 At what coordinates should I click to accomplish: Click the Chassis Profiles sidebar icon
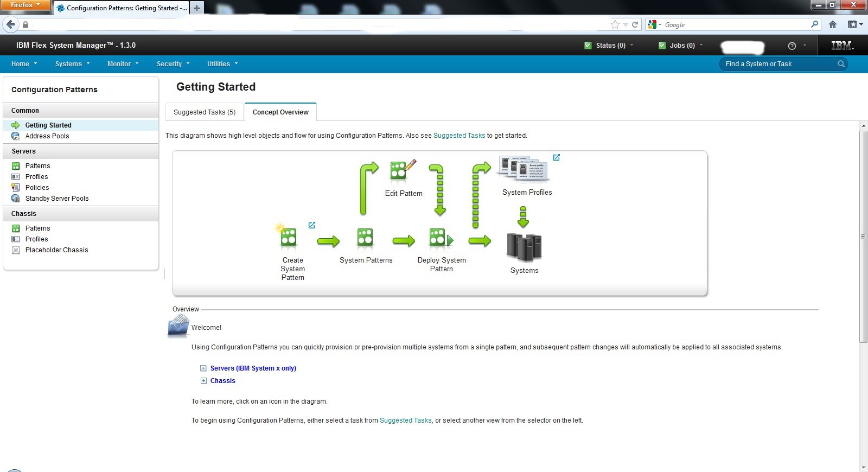pos(16,239)
